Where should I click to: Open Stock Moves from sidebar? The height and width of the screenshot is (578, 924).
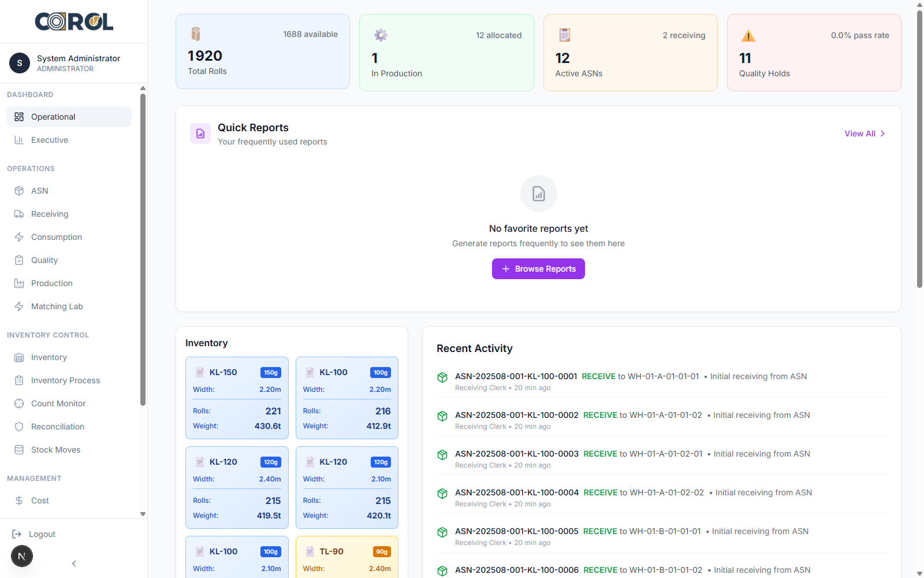click(x=19, y=449)
